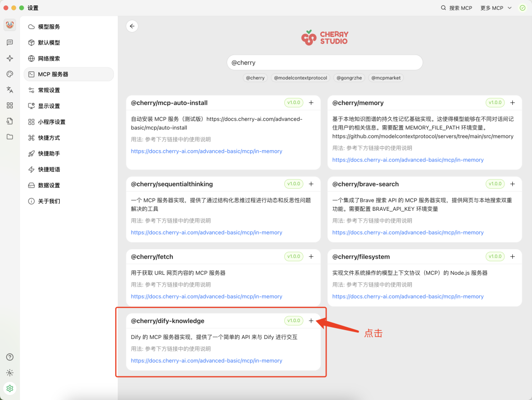Select MCP 服务器 menu item
This screenshot has height=400, width=532.
click(68, 74)
